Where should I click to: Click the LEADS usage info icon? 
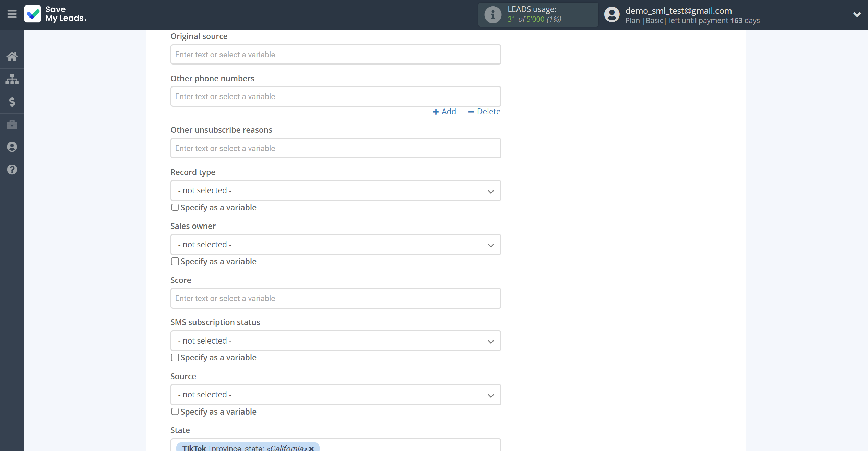click(492, 14)
